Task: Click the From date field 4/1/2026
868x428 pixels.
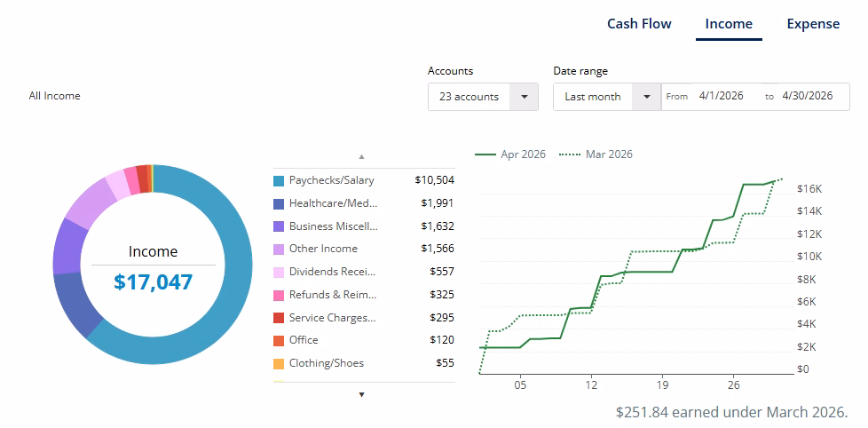Action: pyautogui.click(x=721, y=96)
